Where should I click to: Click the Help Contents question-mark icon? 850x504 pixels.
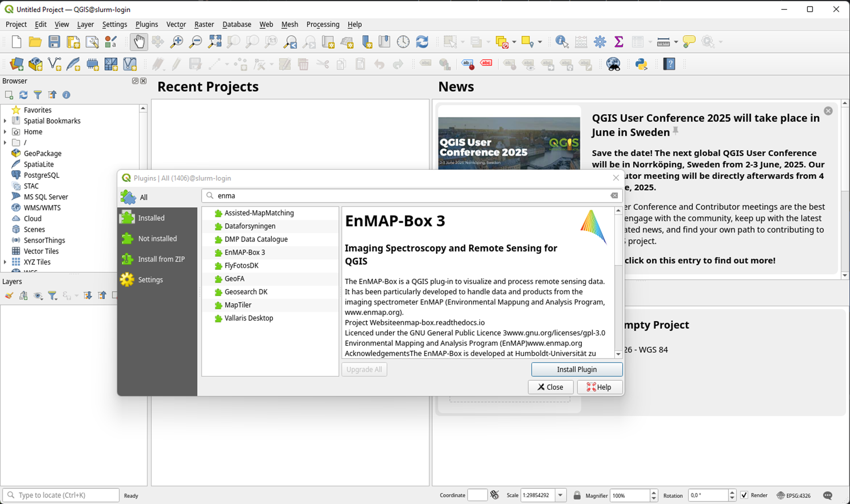tap(669, 64)
